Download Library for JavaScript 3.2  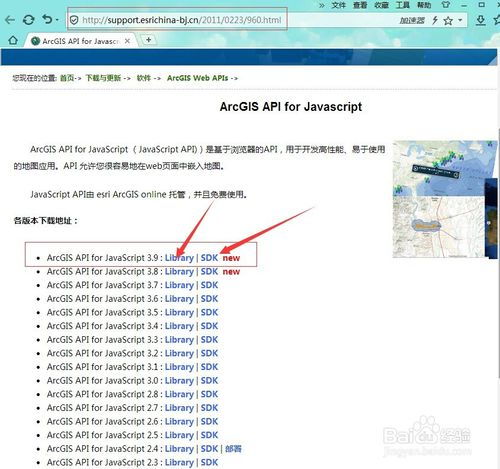click(x=179, y=354)
